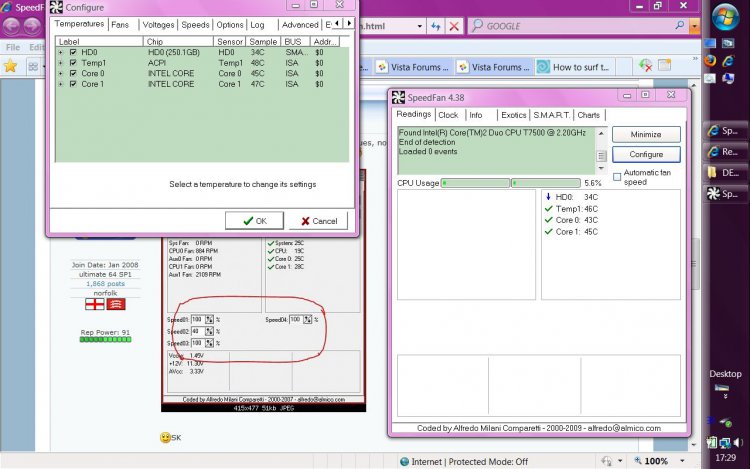
Task: Click the Configure button in SpeedFan
Action: [646, 154]
